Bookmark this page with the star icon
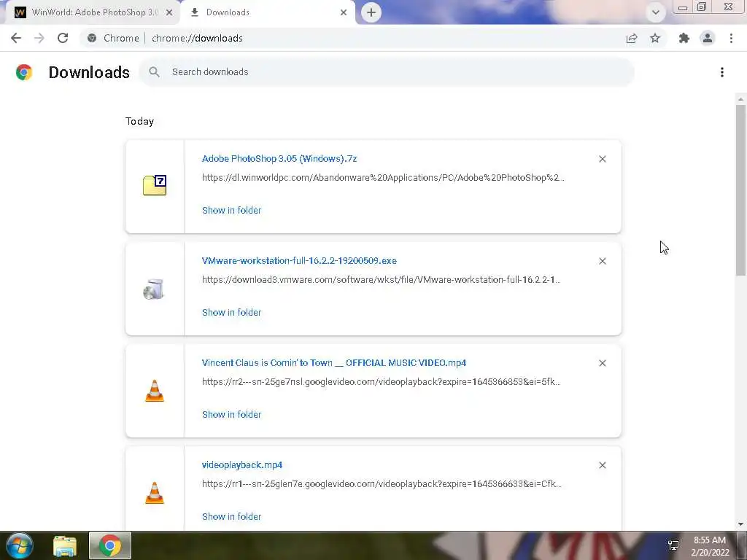 (655, 38)
